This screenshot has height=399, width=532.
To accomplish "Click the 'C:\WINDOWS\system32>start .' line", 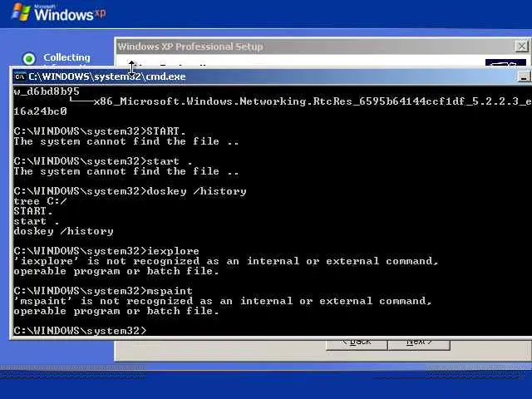I will (x=103, y=161).
